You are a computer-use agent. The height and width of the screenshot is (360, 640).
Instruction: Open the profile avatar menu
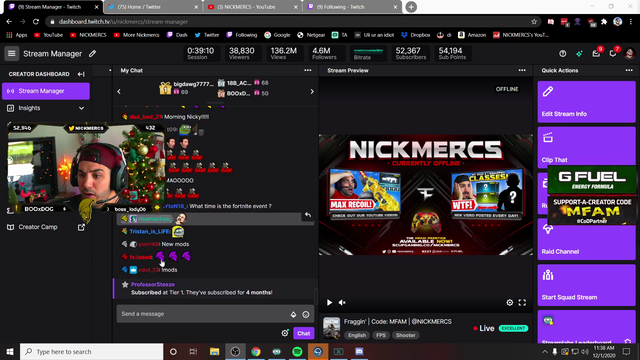(x=629, y=53)
